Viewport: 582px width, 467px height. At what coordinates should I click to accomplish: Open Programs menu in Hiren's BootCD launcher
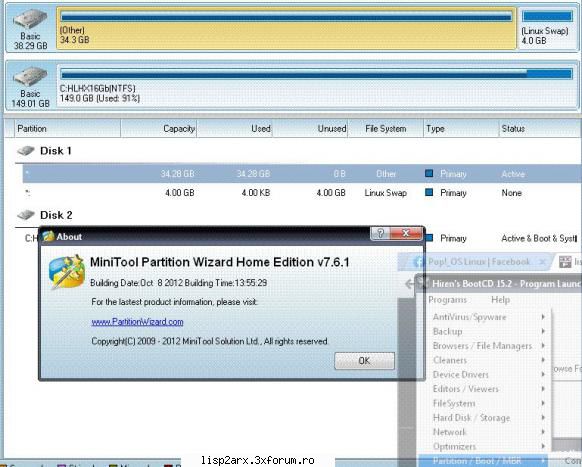[447, 300]
